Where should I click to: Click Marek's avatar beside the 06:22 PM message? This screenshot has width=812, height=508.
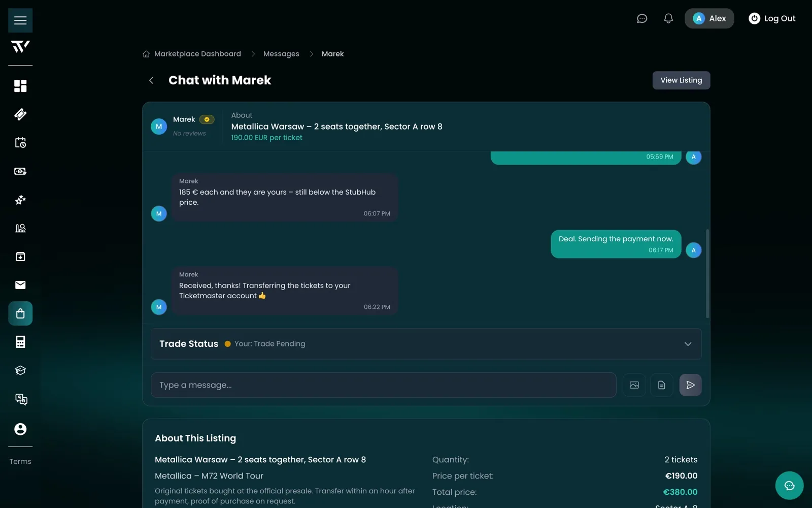[x=159, y=307]
